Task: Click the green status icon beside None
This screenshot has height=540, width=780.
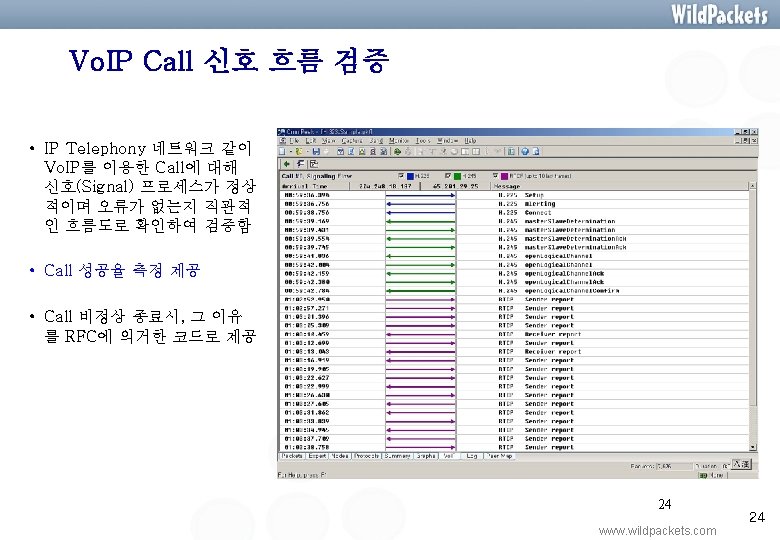Action: pyautogui.click(x=703, y=475)
